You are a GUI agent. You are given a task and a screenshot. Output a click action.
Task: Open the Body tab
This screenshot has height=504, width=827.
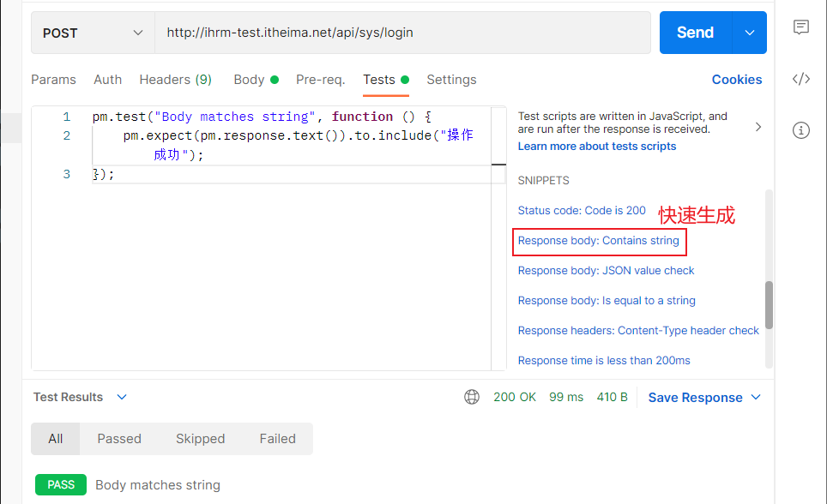click(x=249, y=80)
